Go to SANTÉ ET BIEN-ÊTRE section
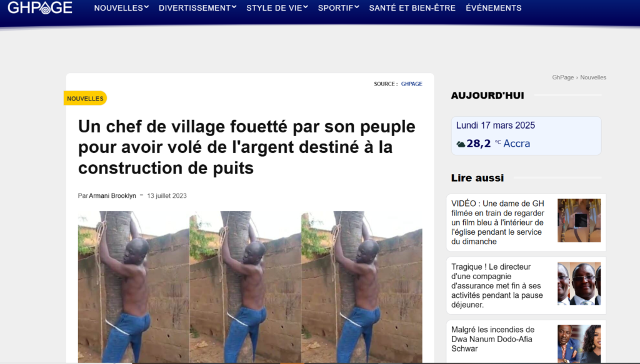The width and height of the screenshot is (640, 364). coord(412,7)
